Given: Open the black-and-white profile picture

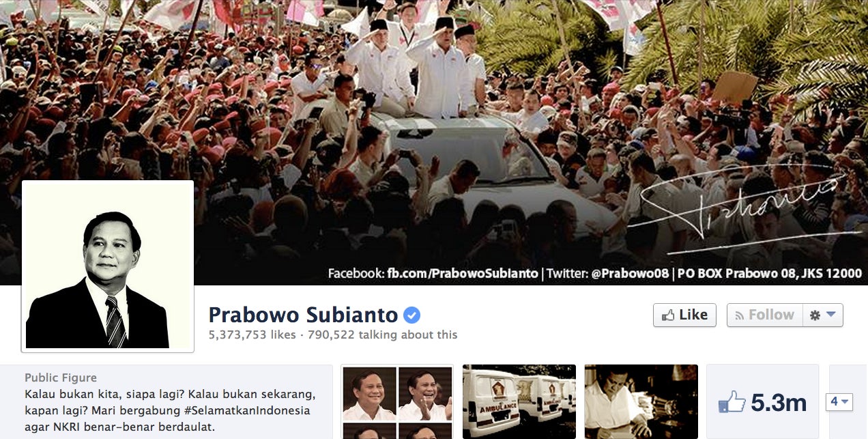Looking at the screenshot, I should 108,266.
